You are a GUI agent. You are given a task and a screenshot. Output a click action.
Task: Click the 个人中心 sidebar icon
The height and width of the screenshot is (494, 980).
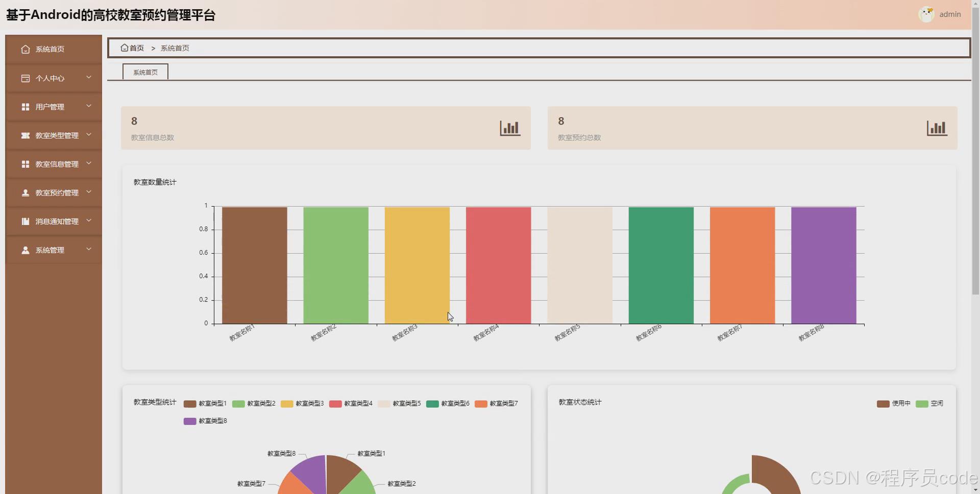tap(26, 78)
